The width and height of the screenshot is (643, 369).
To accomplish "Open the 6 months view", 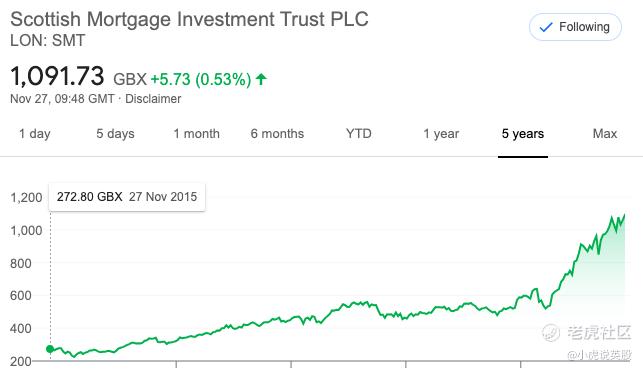I will [x=277, y=134].
